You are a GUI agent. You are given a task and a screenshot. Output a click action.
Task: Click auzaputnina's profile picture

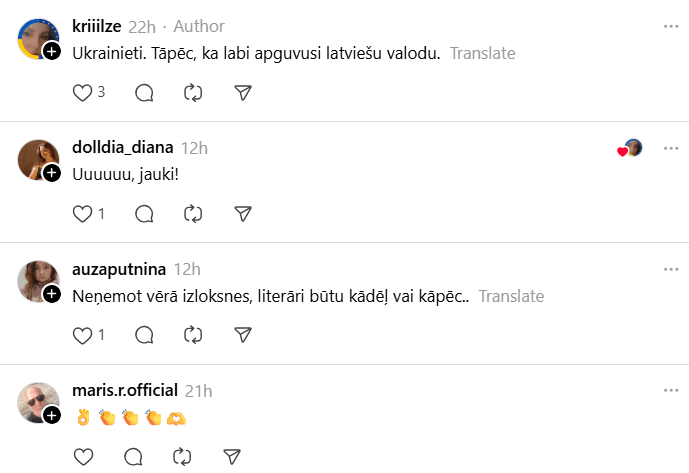[x=37, y=281]
